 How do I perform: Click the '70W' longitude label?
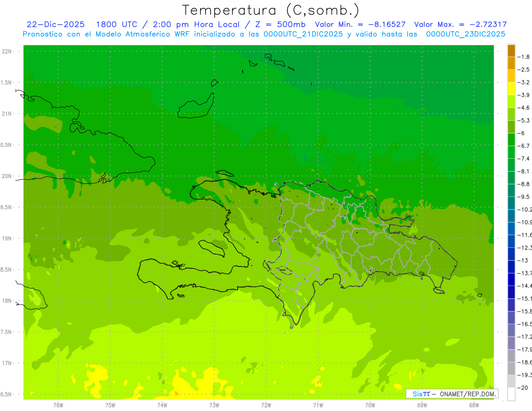370,405
